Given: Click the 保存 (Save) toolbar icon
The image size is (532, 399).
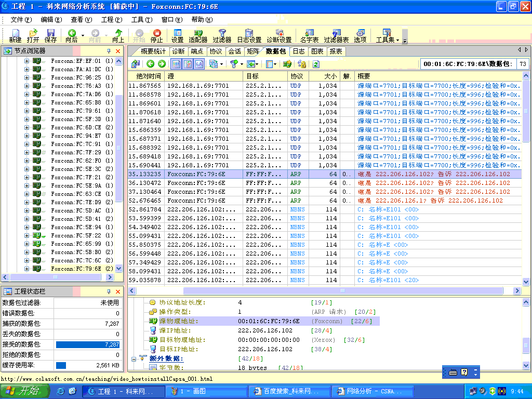Looking at the screenshot, I should point(50,35).
